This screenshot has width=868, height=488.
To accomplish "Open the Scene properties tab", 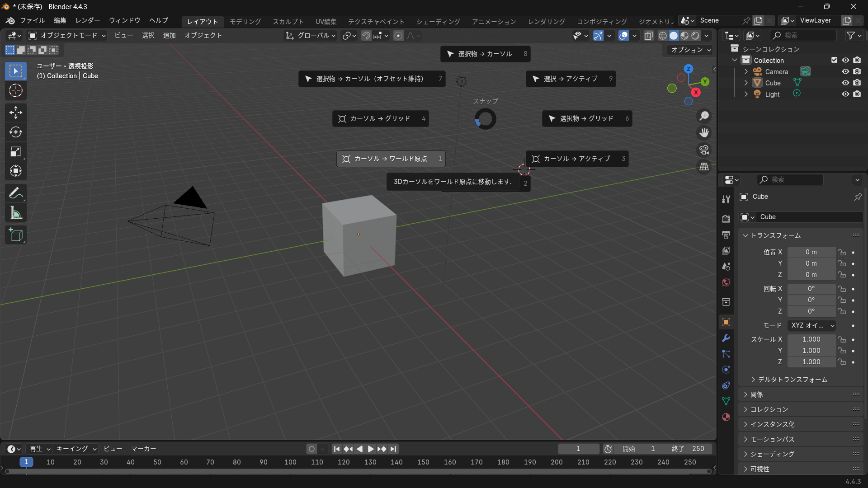I will click(726, 267).
